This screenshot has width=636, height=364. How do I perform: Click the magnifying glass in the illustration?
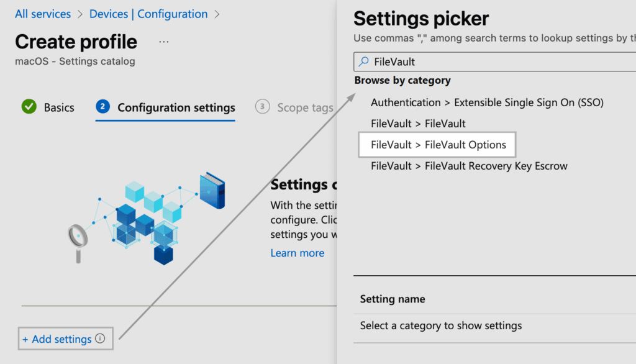(x=78, y=237)
